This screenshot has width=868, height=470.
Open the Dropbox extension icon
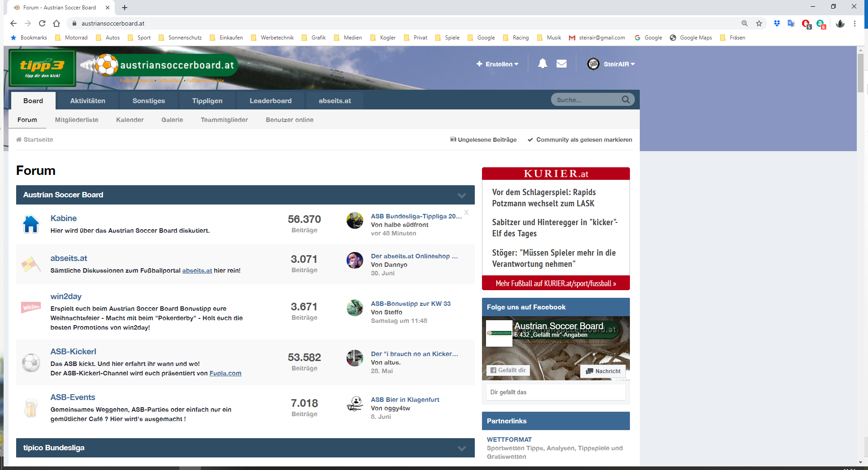click(x=777, y=23)
